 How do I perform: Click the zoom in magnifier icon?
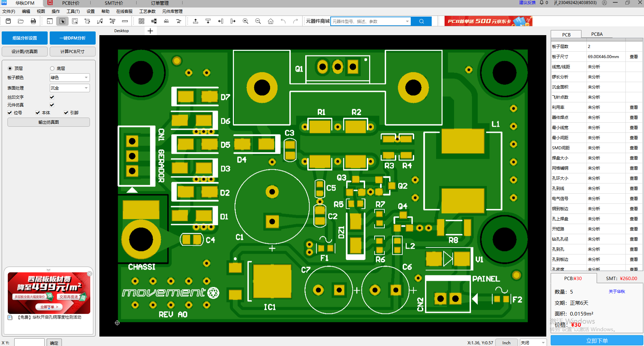245,21
